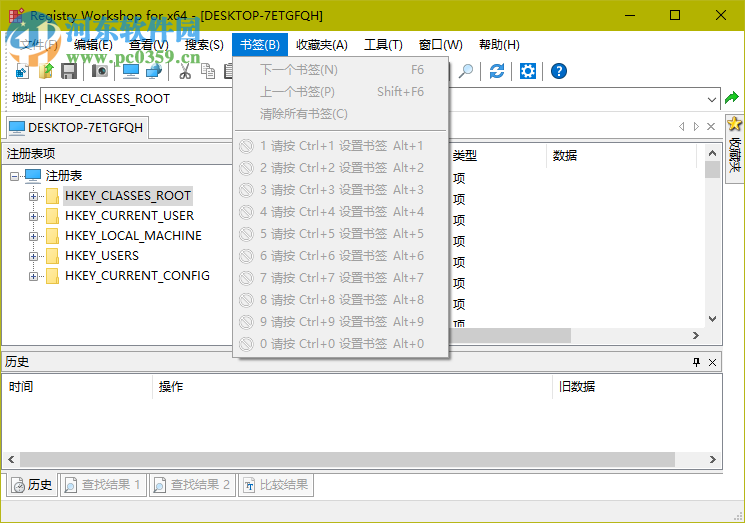745x523 pixels.
Task: Expand the HKEY_CURRENT_CONFIG node
Action: 33,276
